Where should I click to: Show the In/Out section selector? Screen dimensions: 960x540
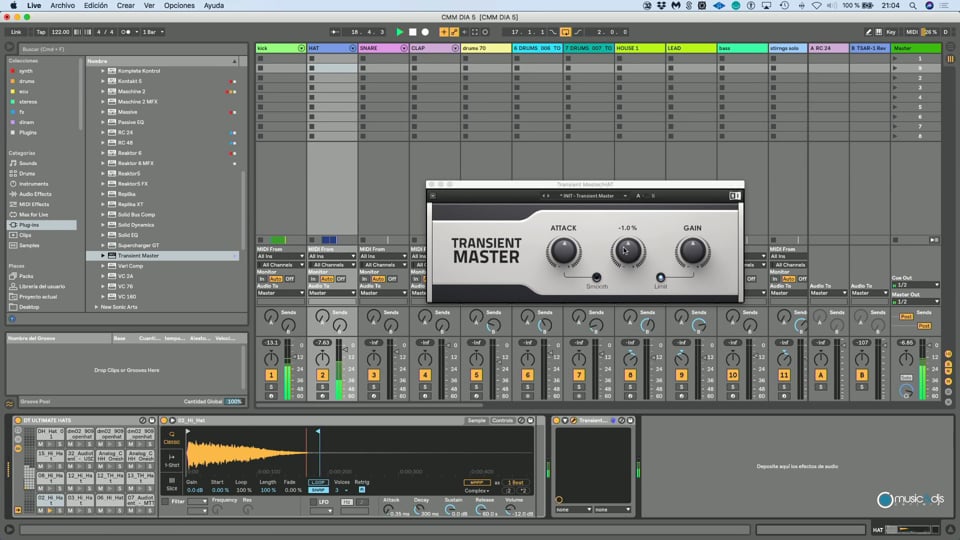[948, 354]
